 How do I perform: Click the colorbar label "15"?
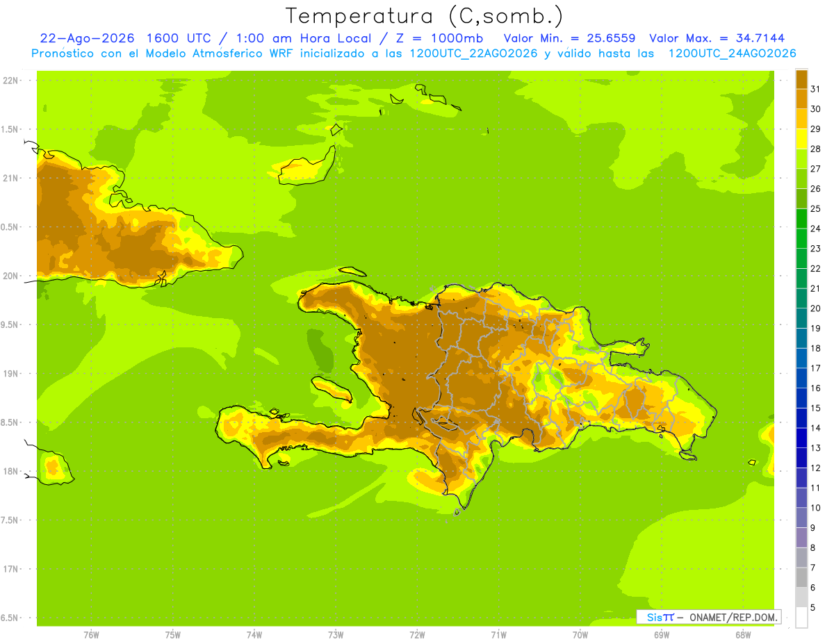[815, 408]
